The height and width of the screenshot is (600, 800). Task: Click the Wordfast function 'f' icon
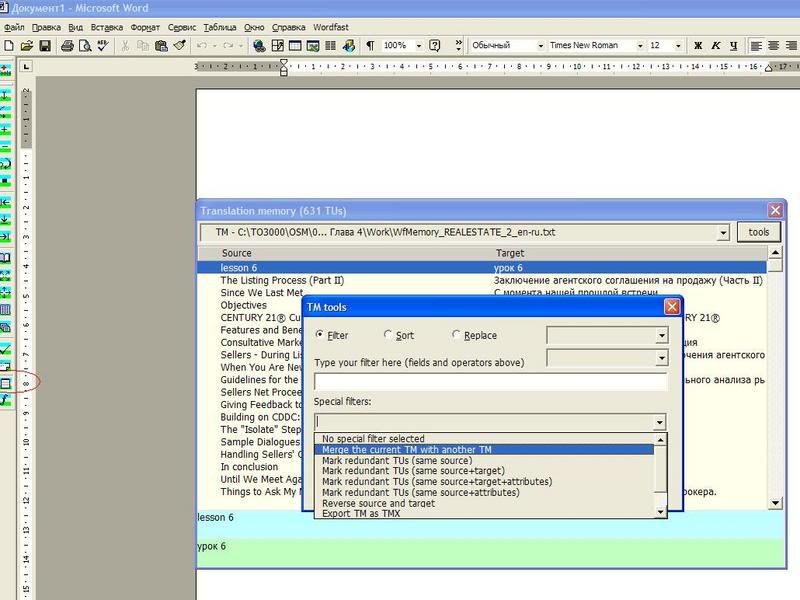(6, 400)
